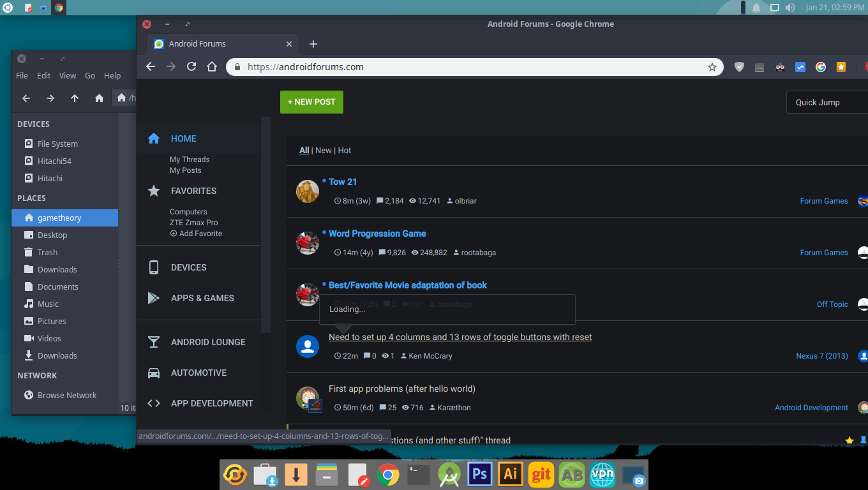Image resolution: width=868 pixels, height=490 pixels.
Task: Launch Photoshop from the dock
Action: point(479,475)
